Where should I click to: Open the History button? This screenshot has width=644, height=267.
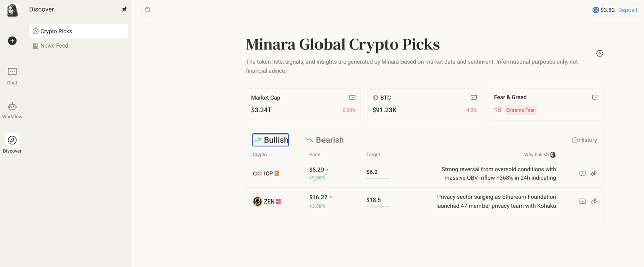click(x=584, y=140)
